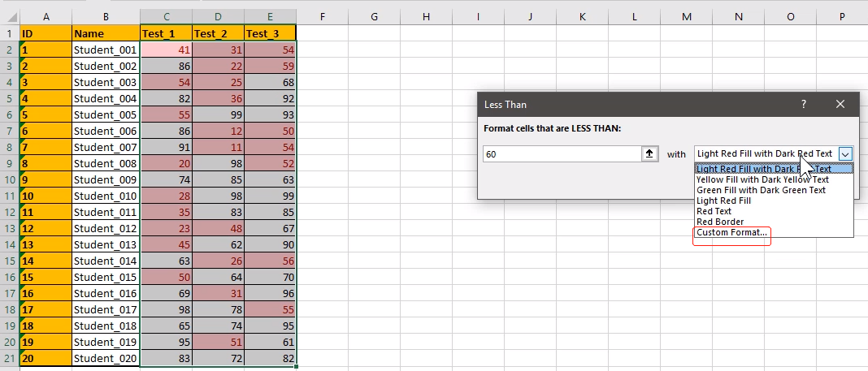Select row 21 header number

pos(10,358)
